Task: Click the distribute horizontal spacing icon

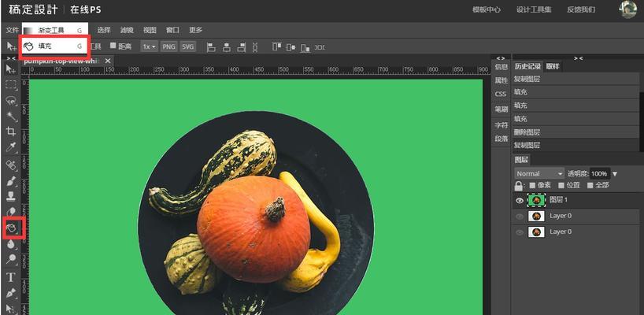Action: click(320, 47)
